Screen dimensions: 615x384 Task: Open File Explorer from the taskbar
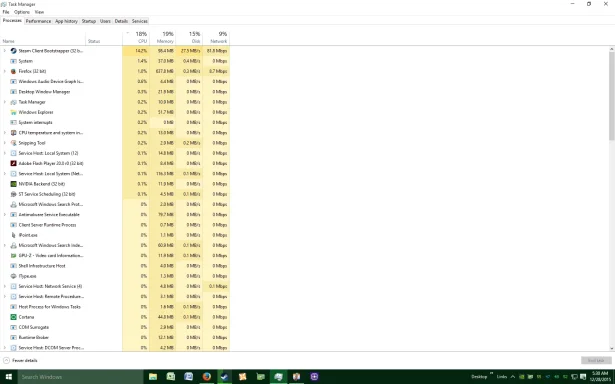pos(153,377)
